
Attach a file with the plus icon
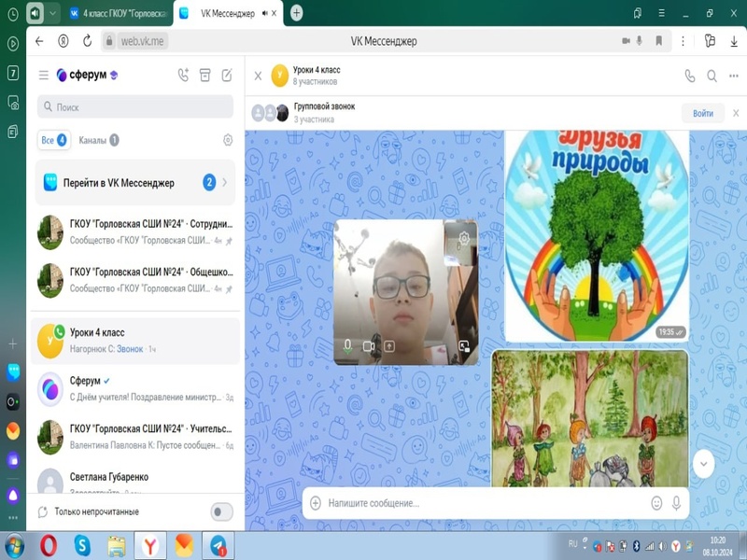315,503
